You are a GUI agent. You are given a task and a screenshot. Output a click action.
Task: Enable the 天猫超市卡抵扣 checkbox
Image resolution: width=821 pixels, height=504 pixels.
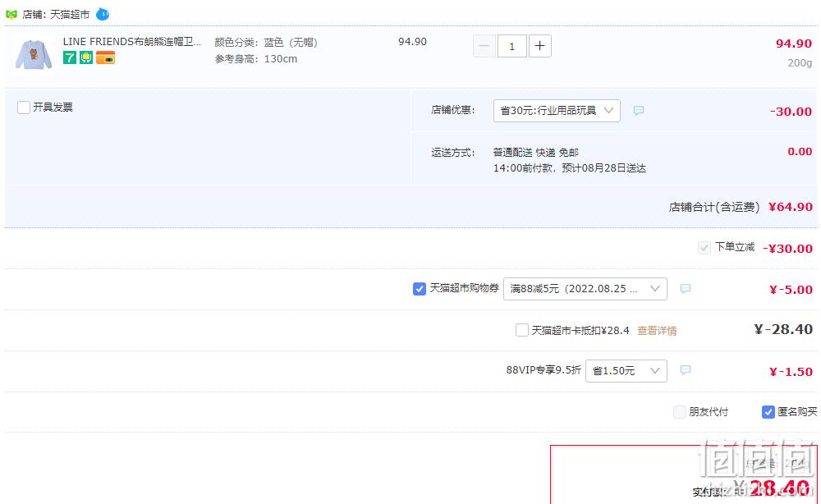[522, 330]
